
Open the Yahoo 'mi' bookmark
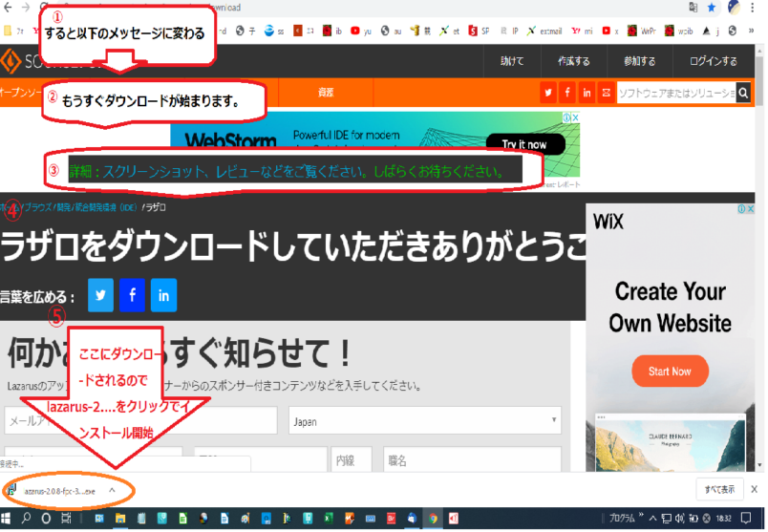[x=583, y=31]
